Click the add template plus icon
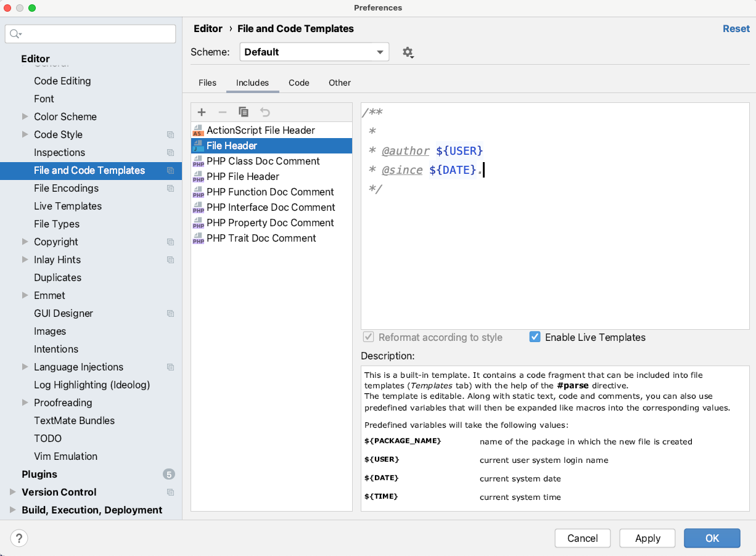Screen dimensions: 756x556 pyautogui.click(x=202, y=112)
